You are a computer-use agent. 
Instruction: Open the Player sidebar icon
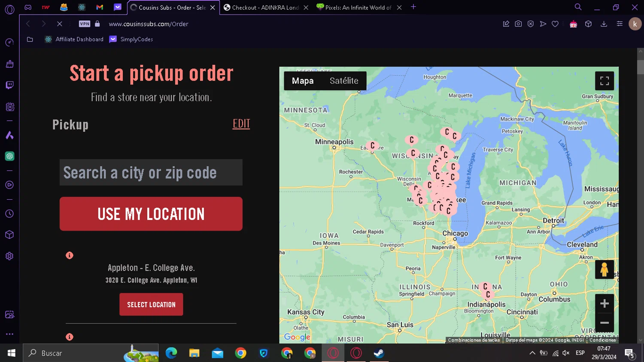[x=9, y=185]
